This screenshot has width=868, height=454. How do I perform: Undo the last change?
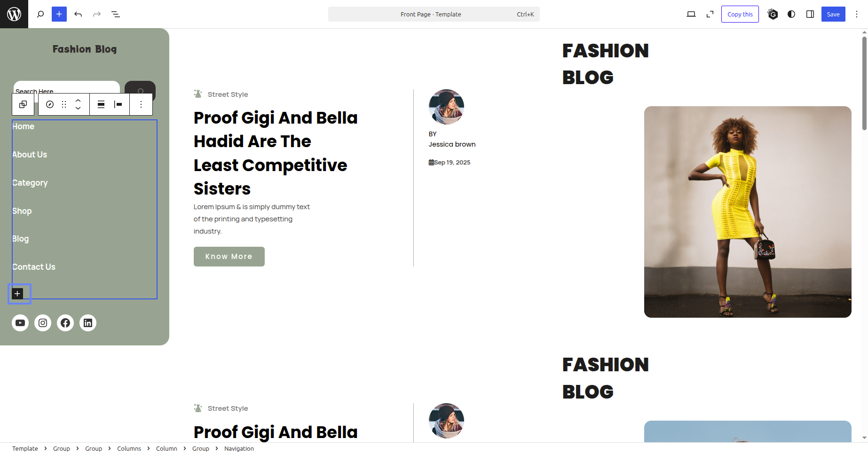pyautogui.click(x=78, y=14)
